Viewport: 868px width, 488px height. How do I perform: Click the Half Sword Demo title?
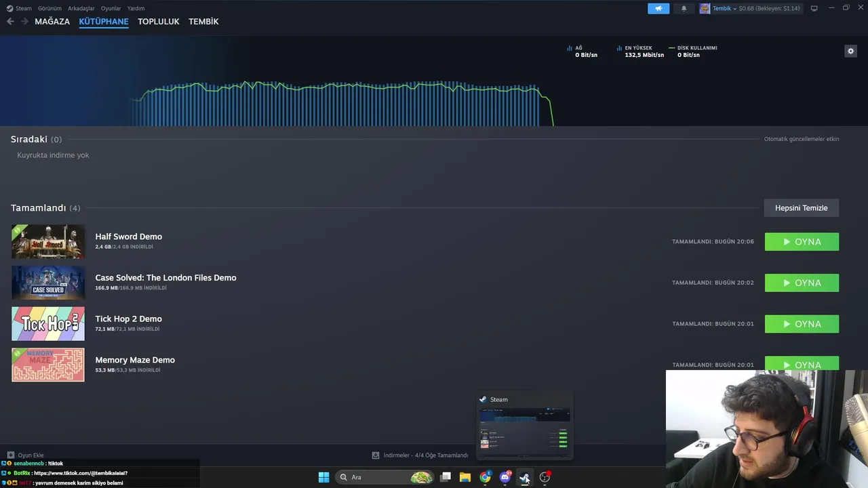[128, 237]
